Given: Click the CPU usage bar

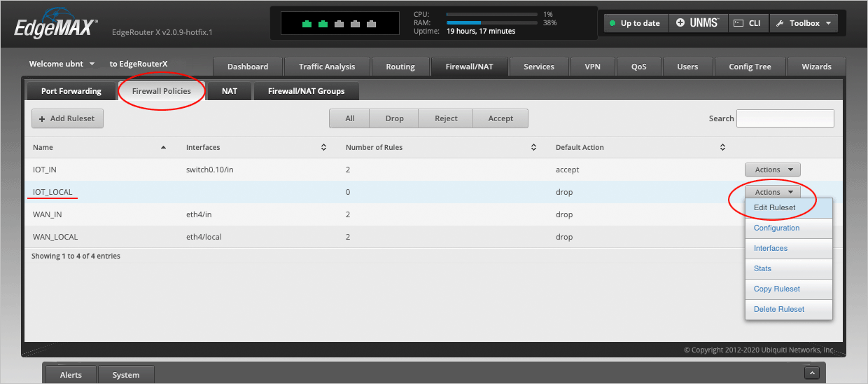Looking at the screenshot, I should point(493,14).
